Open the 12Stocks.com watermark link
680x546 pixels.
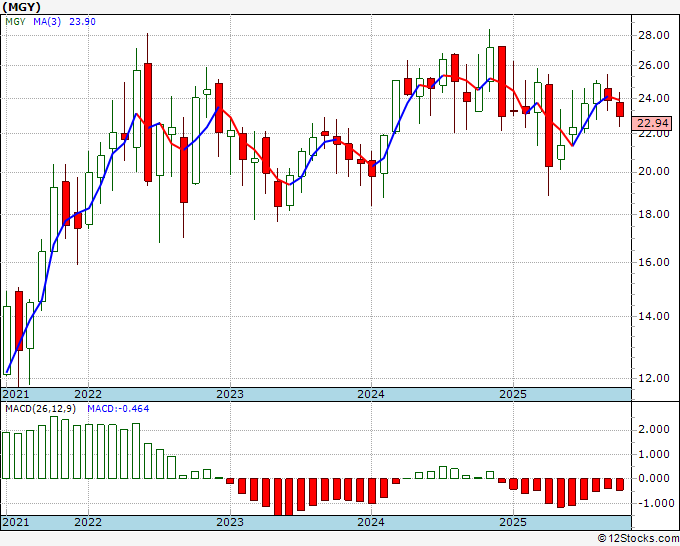point(638,539)
